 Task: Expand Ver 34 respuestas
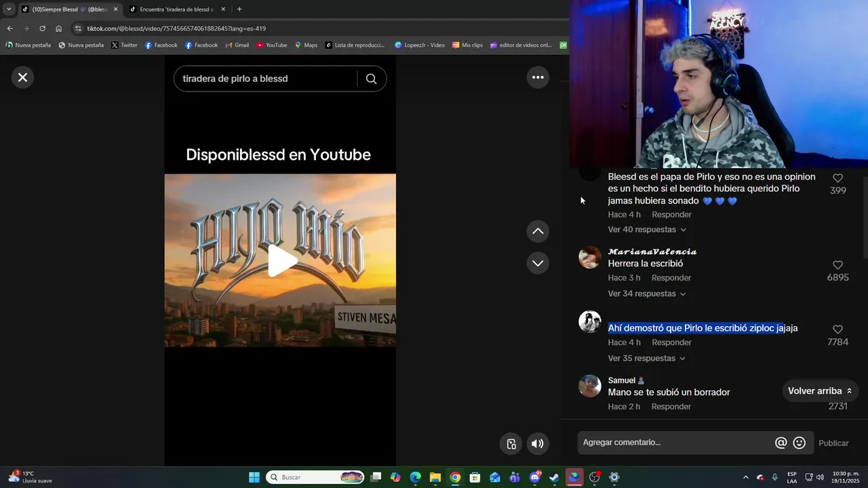647,293
